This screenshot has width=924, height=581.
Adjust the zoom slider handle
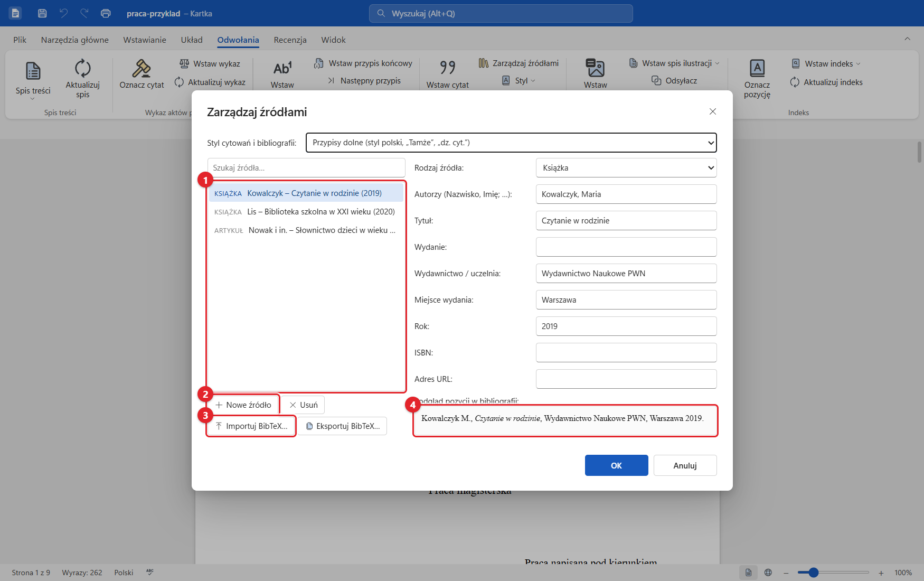point(813,573)
